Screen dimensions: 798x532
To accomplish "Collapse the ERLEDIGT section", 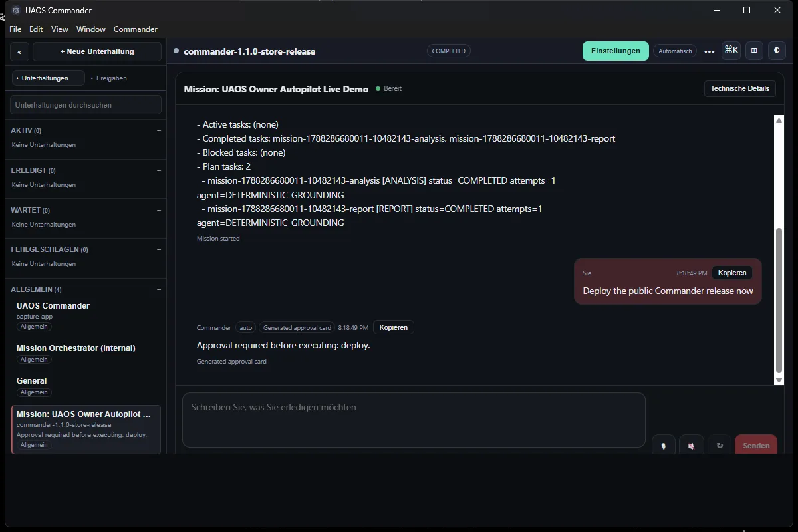I will tap(159, 170).
